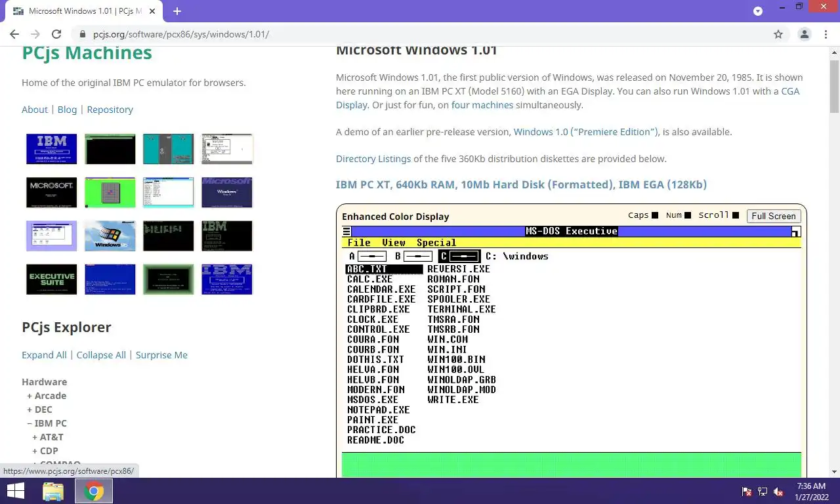
Task: Open File Explorer from taskbar
Action: [x=53, y=491]
